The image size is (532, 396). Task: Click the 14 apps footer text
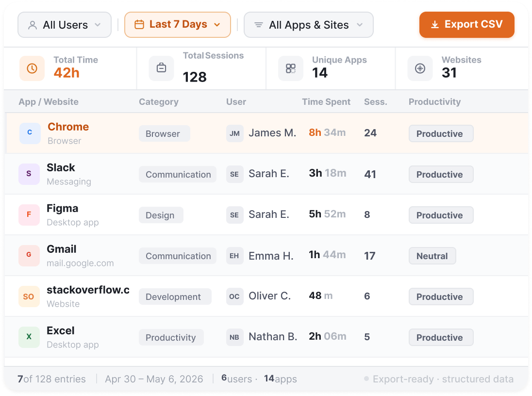click(x=280, y=379)
